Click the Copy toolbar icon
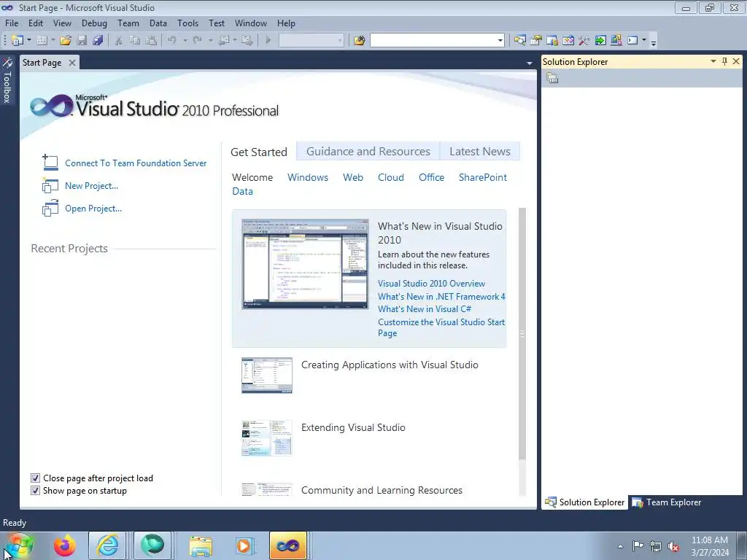 (135, 41)
